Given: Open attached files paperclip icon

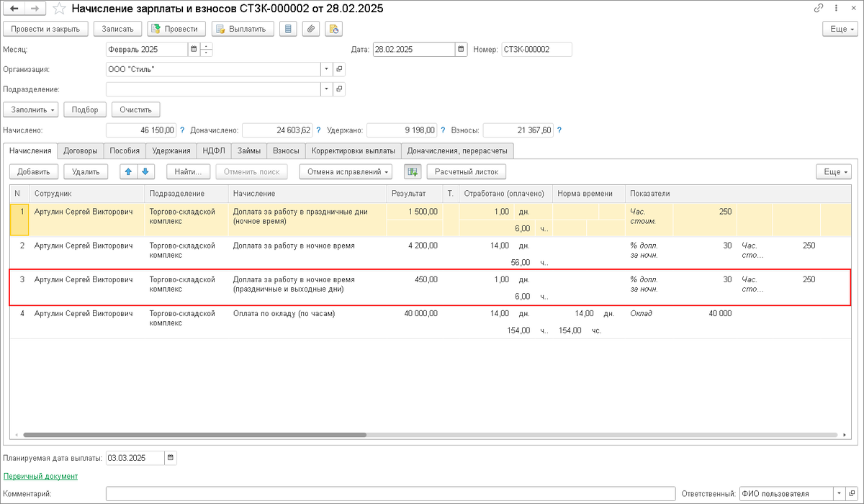Looking at the screenshot, I should click(310, 29).
